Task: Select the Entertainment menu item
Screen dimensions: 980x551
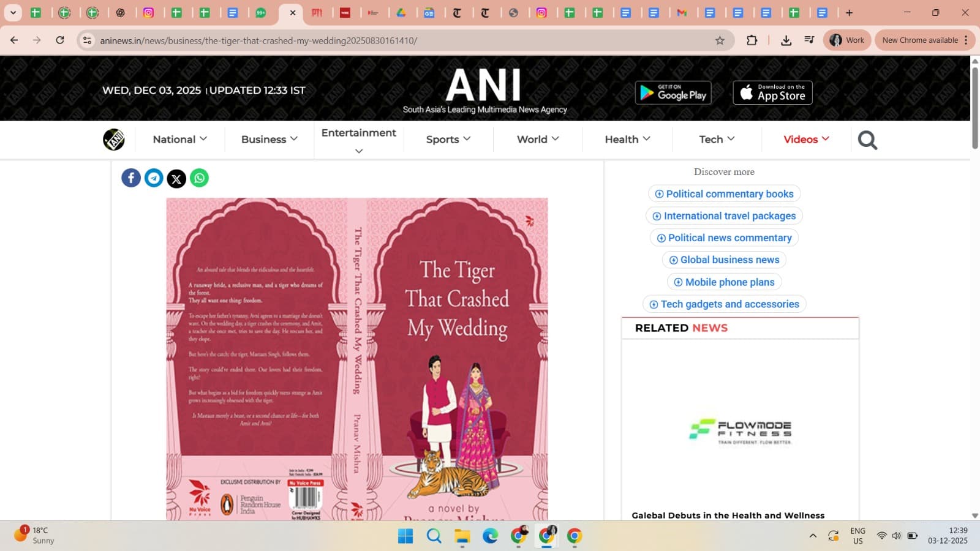Action: (x=358, y=133)
